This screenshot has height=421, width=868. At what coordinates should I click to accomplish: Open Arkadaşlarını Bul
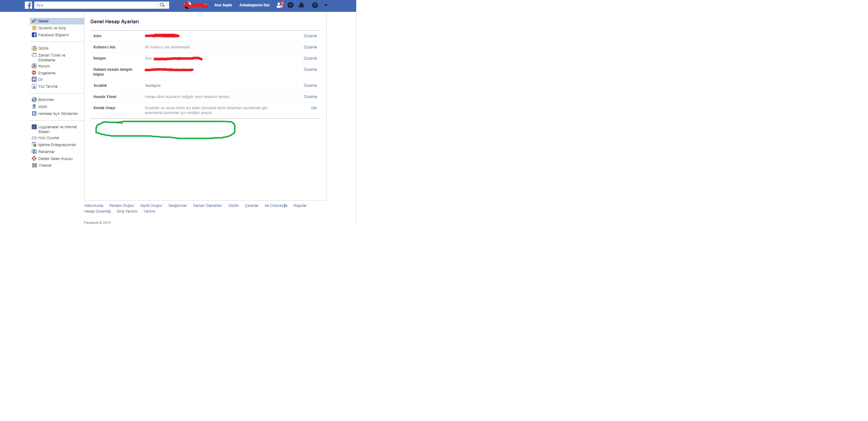pos(255,5)
